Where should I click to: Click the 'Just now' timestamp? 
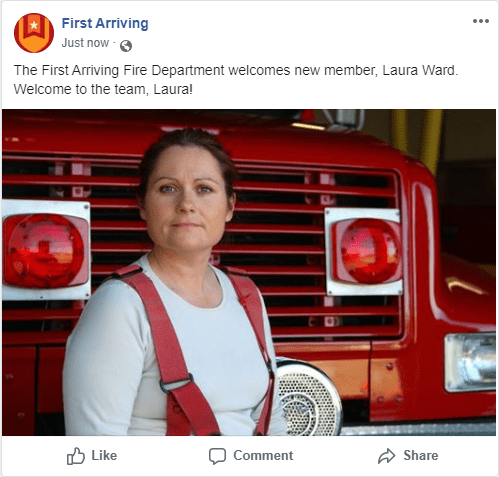[x=85, y=43]
